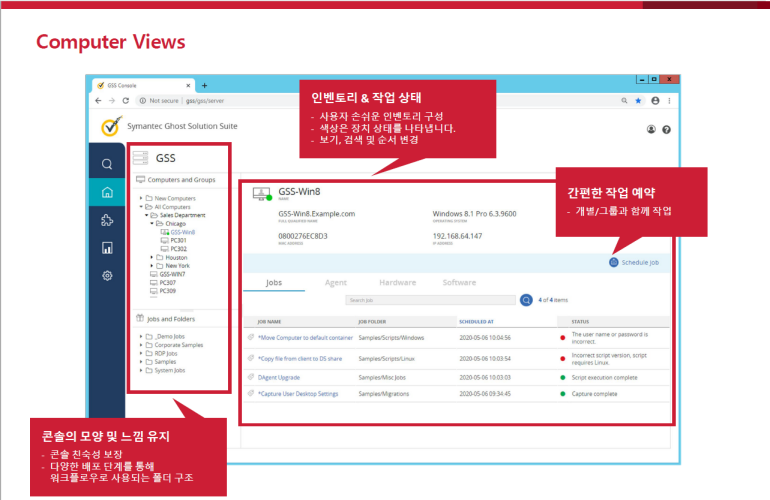The height and width of the screenshot is (500, 770).
Task: Click the Not secure info icon
Action: [142, 101]
